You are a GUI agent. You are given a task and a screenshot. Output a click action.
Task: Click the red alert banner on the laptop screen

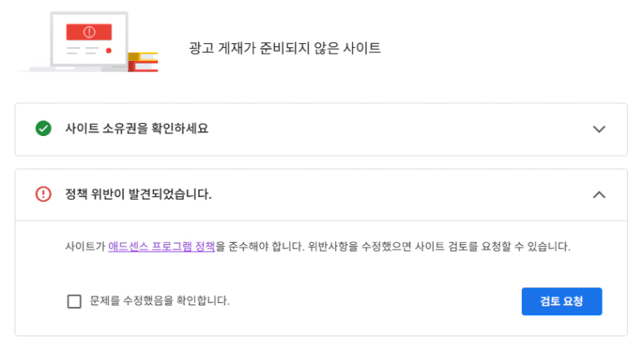click(x=89, y=32)
